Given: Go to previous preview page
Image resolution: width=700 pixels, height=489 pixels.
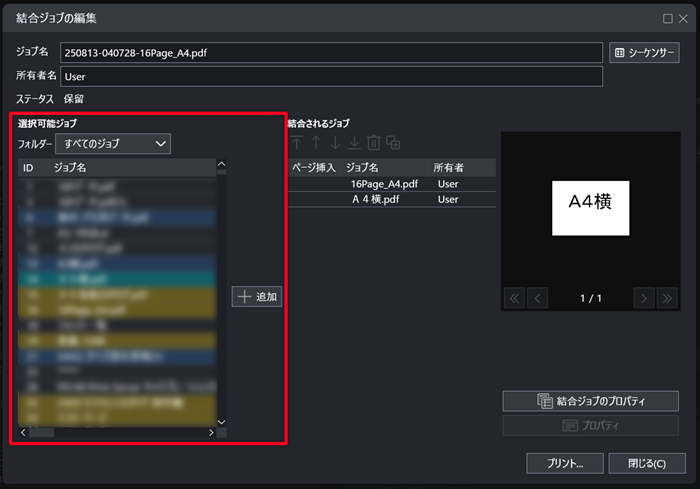Looking at the screenshot, I should click(538, 298).
